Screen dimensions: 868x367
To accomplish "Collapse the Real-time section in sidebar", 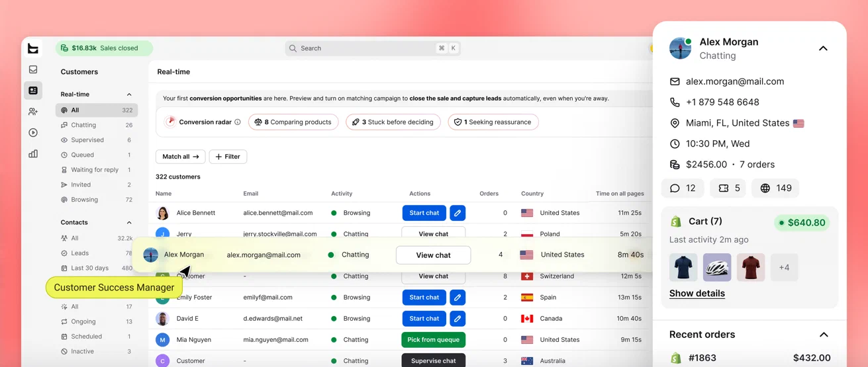I will click(x=129, y=95).
